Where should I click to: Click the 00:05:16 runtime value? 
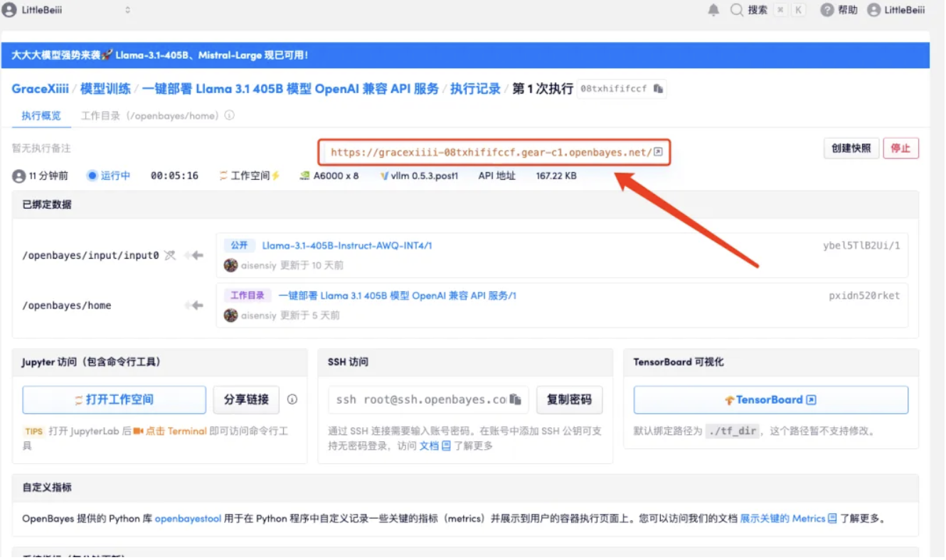(174, 176)
